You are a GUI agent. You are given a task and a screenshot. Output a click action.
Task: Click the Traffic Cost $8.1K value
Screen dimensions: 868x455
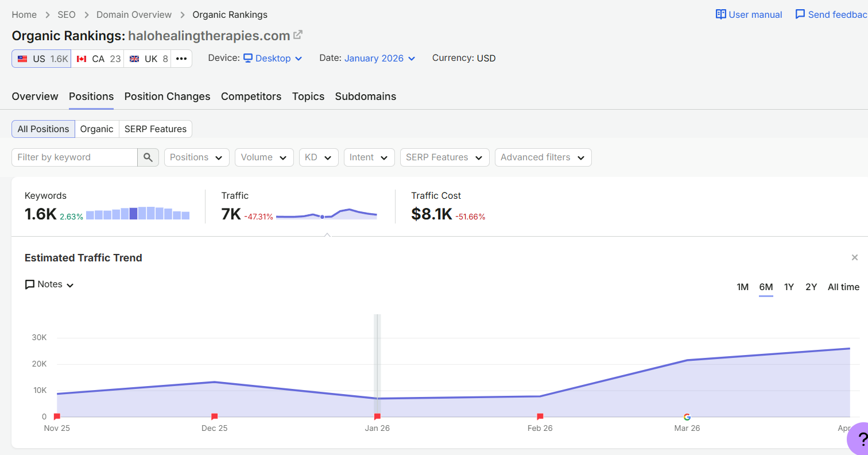432,214
